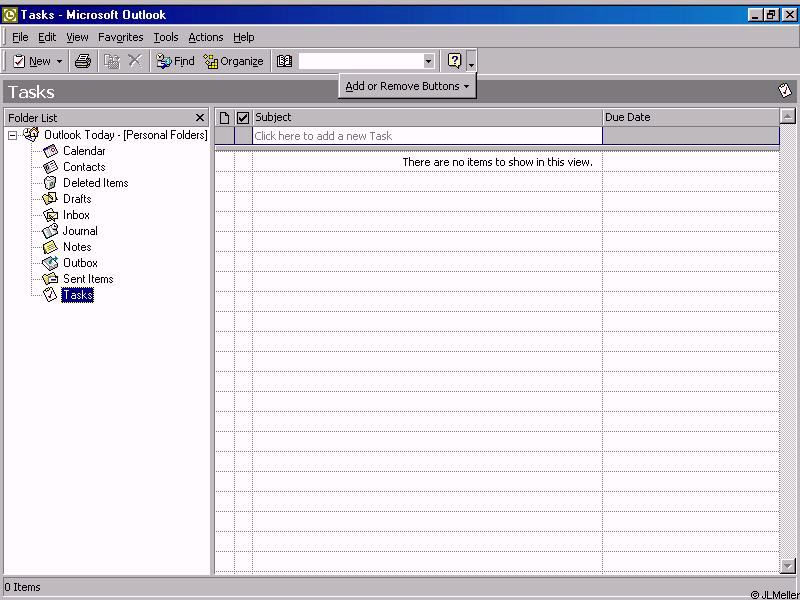
Task: Sort by the Complete checkbox column header
Action: coord(243,117)
